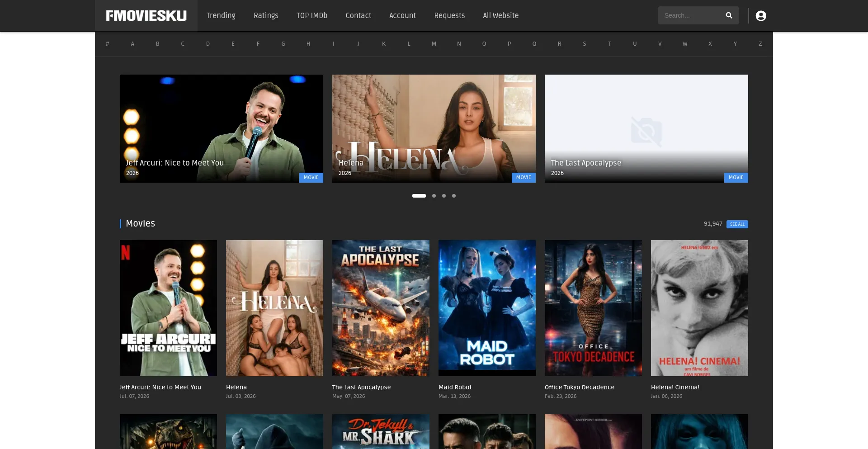Image resolution: width=868 pixels, height=449 pixels.
Task: Click the MOVIE badge on Helena banner
Action: point(524,177)
